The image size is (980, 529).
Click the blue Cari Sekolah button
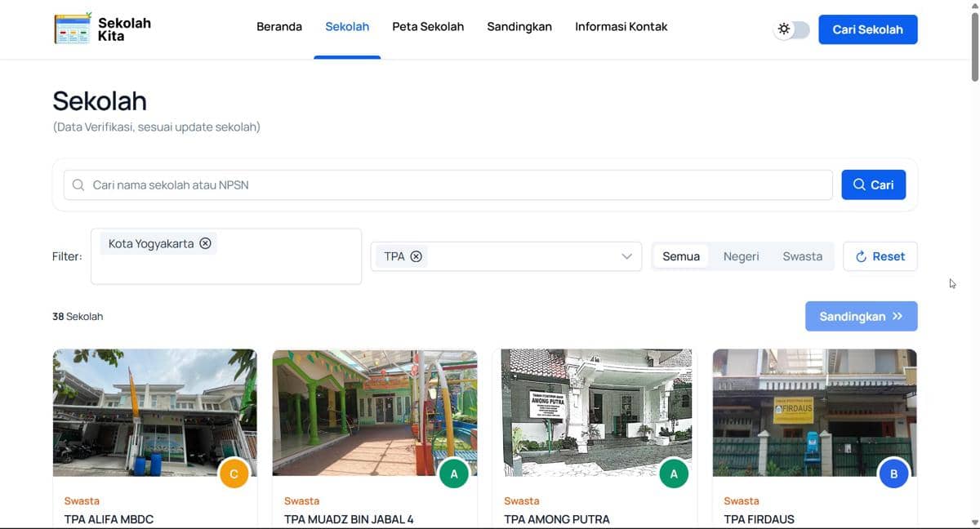[x=868, y=29]
